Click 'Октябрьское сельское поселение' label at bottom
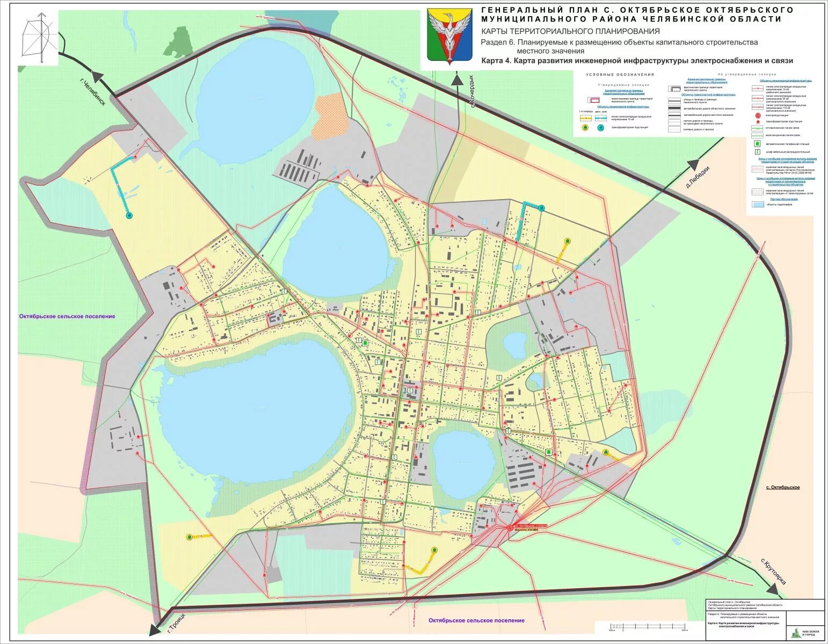Viewport: 828px width, 644px height. click(x=476, y=620)
